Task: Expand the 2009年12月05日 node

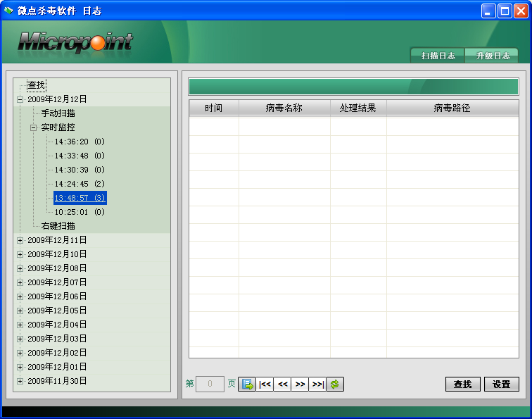Action: coord(20,311)
